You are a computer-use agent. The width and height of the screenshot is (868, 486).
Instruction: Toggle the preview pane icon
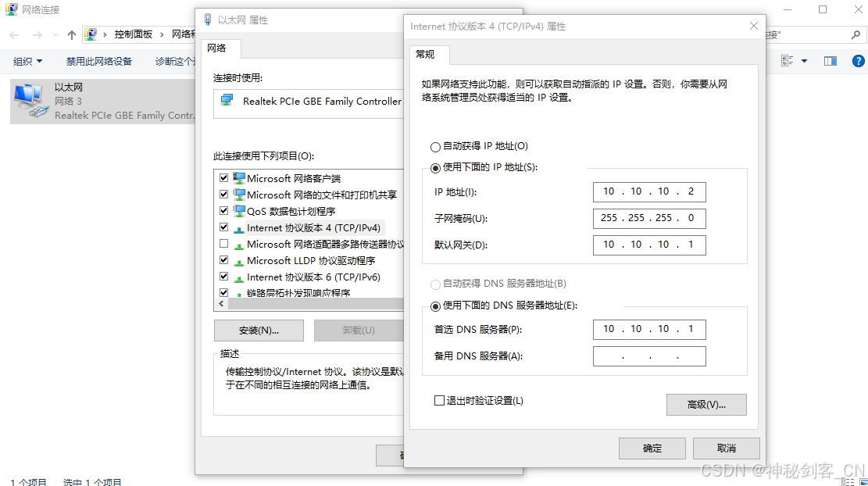tap(830, 61)
